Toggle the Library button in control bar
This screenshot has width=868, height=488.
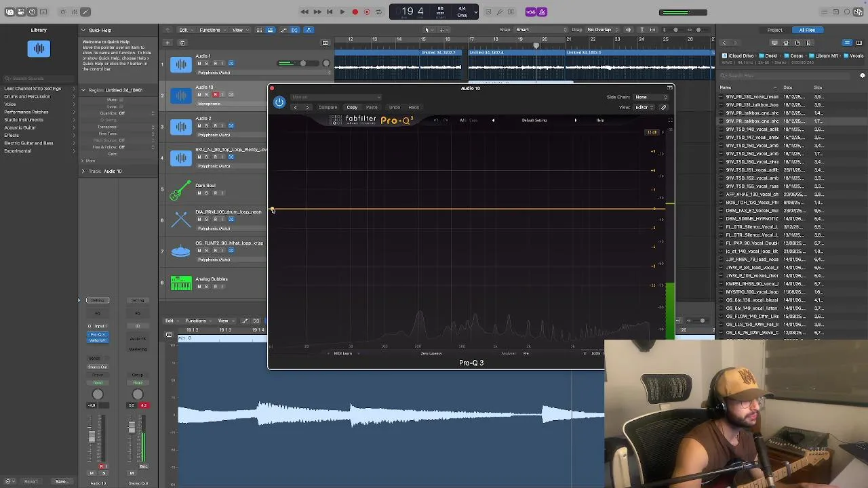[x=9, y=12]
